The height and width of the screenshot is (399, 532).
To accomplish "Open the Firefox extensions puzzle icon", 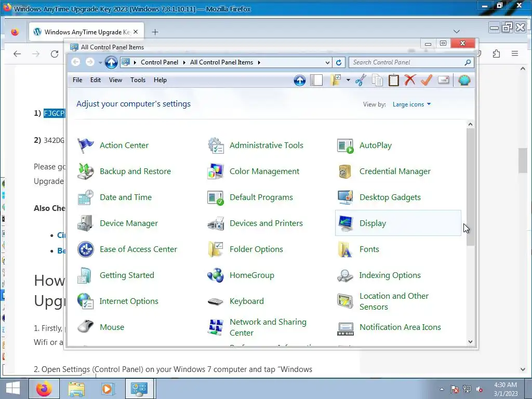I will pos(496,54).
